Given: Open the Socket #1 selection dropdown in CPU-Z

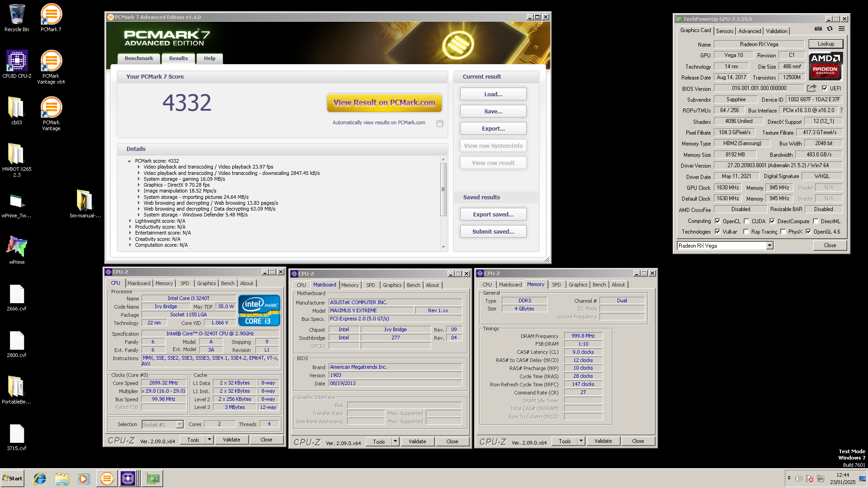Looking at the screenshot, I should [179, 425].
